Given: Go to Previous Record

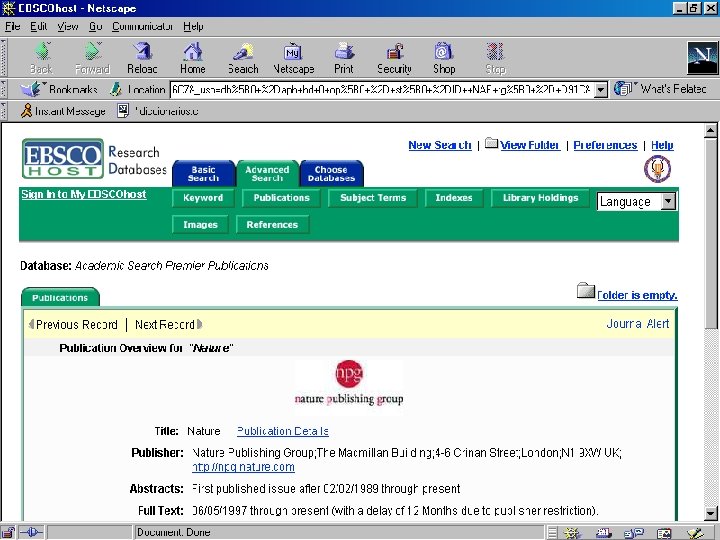Looking at the screenshot, I should [x=73, y=325].
